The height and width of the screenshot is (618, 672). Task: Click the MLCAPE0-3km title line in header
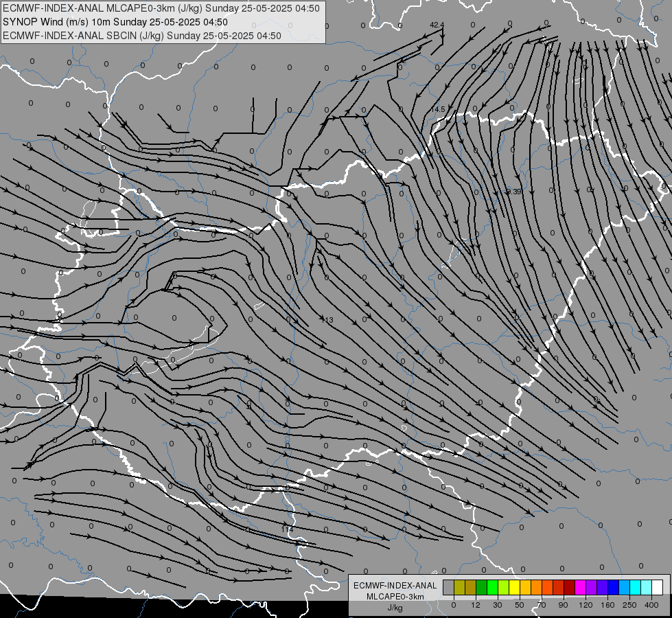161,8
